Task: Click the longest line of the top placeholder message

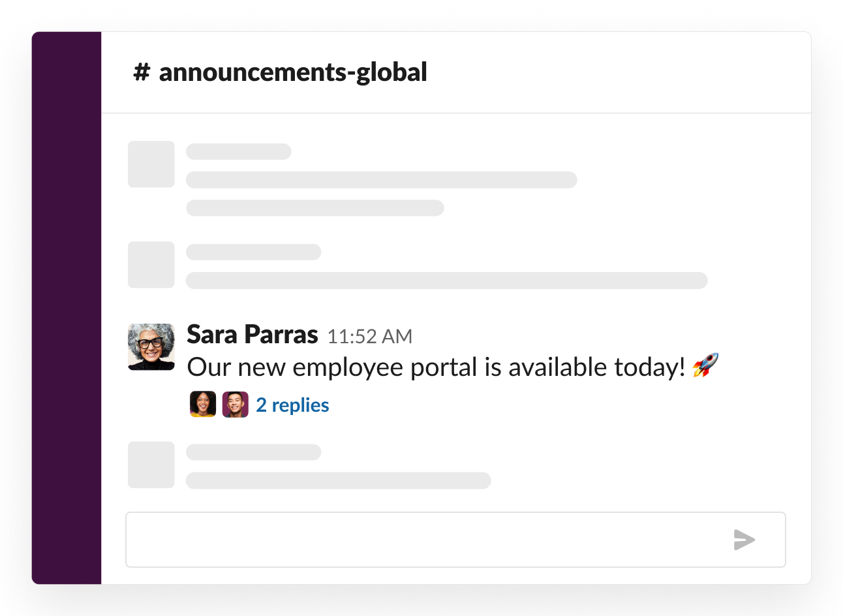Action: point(382,180)
